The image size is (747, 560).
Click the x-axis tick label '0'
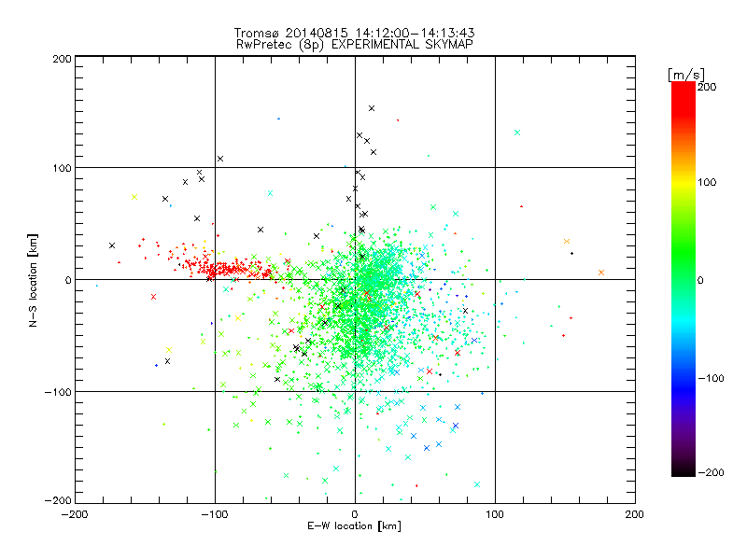click(355, 514)
